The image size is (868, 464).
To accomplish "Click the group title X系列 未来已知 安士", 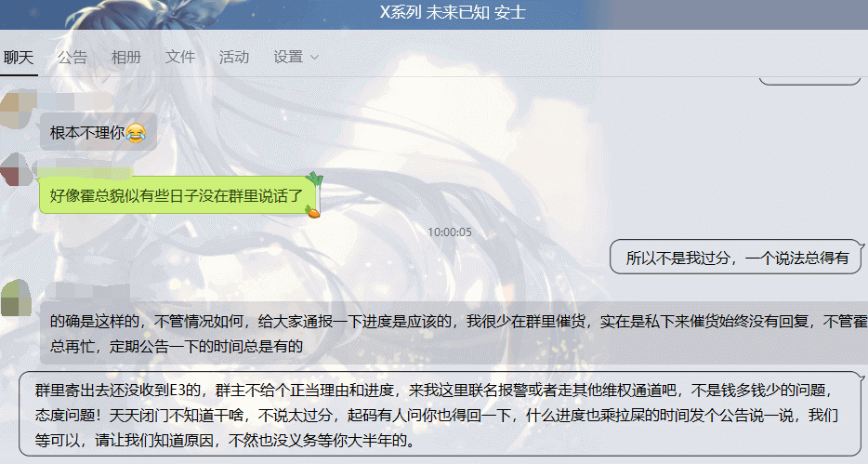I will pos(453,12).
